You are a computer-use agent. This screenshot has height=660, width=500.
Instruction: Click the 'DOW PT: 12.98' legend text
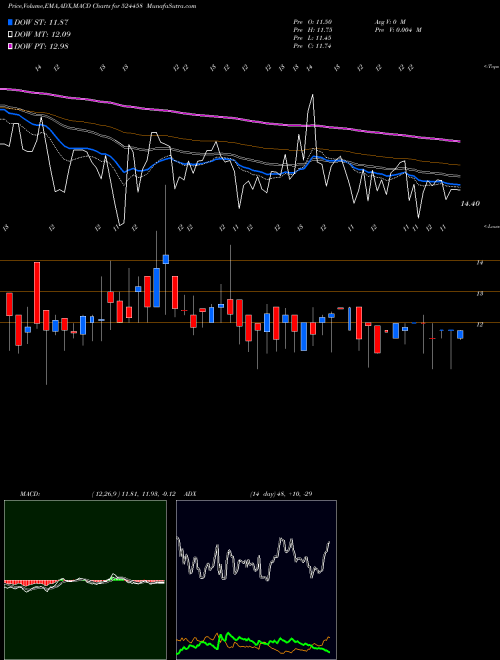pyautogui.click(x=41, y=46)
